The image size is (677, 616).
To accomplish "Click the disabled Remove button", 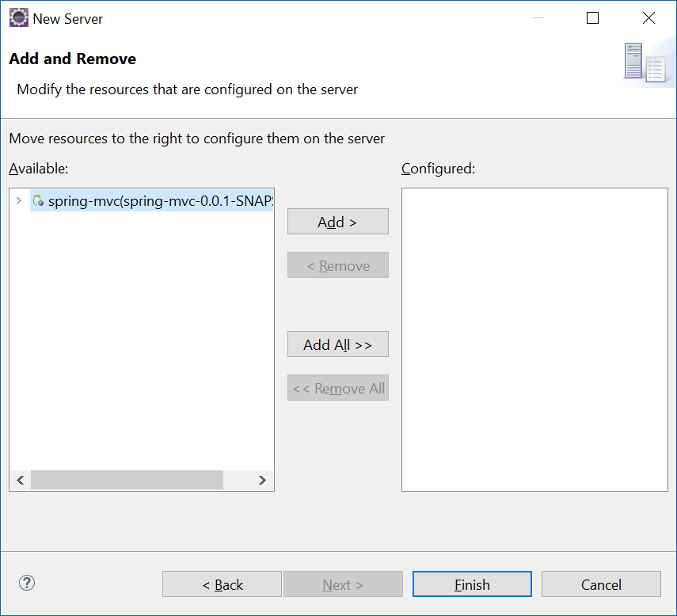I will [x=337, y=264].
